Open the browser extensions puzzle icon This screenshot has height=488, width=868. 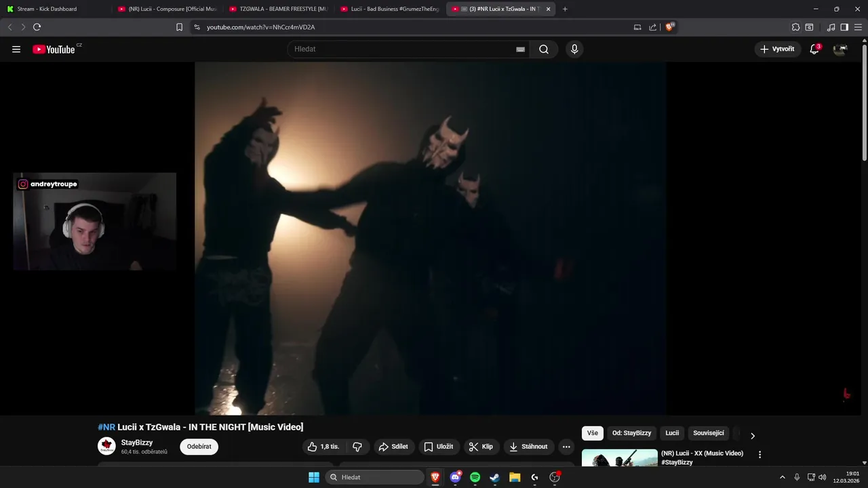coord(795,27)
